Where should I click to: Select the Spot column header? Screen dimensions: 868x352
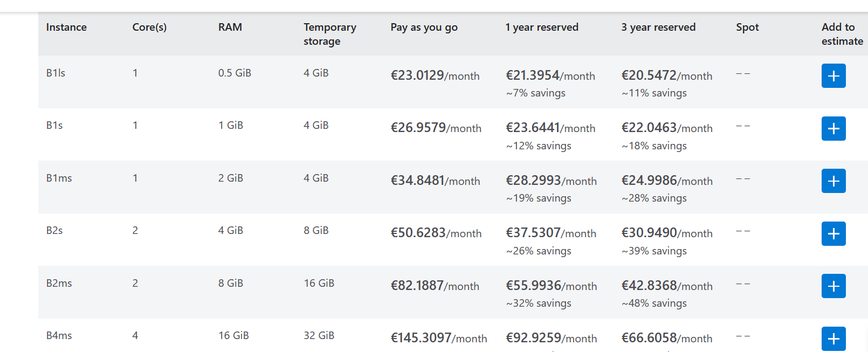point(747,27)
